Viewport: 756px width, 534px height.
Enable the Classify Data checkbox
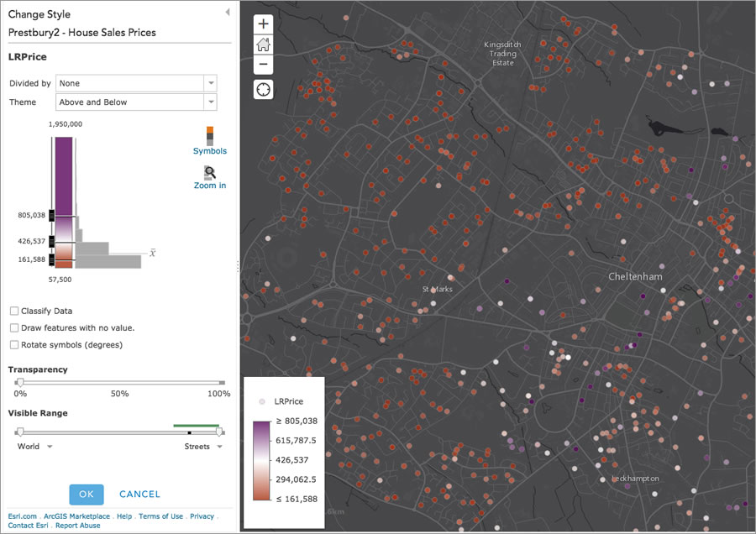pos(13,311)
